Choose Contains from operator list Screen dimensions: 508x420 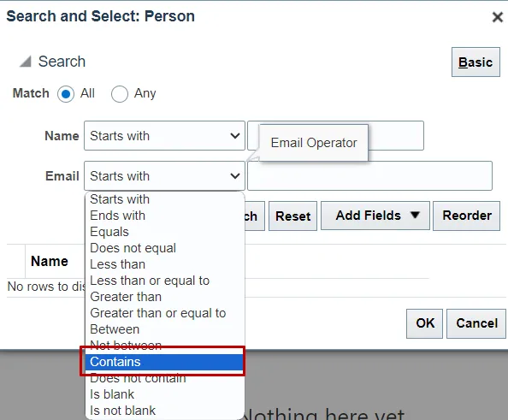point(164,362)
